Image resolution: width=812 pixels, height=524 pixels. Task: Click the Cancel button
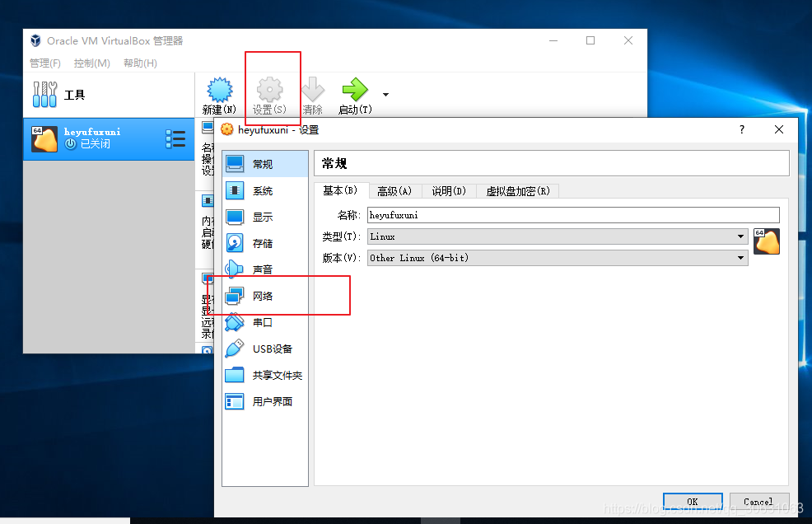(x=758, y=501)
